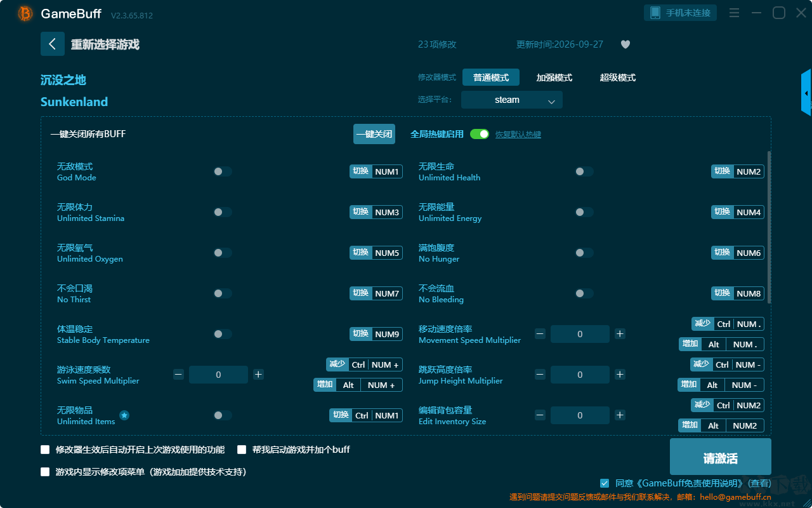Toggle Stable Body Temperature switch
This screenshot has width=812, height=508.
pyautogui.click(x=223, y=334)
